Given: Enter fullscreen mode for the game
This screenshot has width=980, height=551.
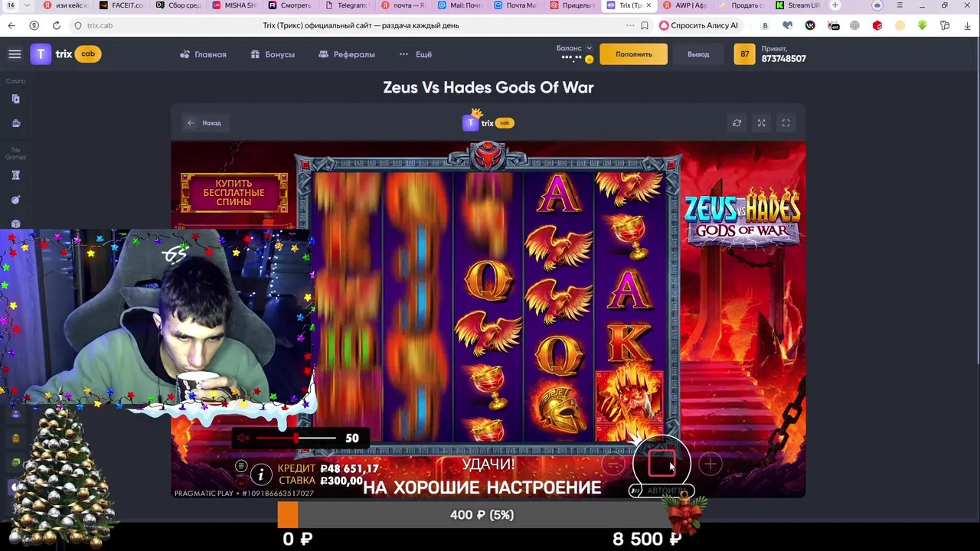Looking at the screenshot, I should pyautogui.click(x=786, y=122).
